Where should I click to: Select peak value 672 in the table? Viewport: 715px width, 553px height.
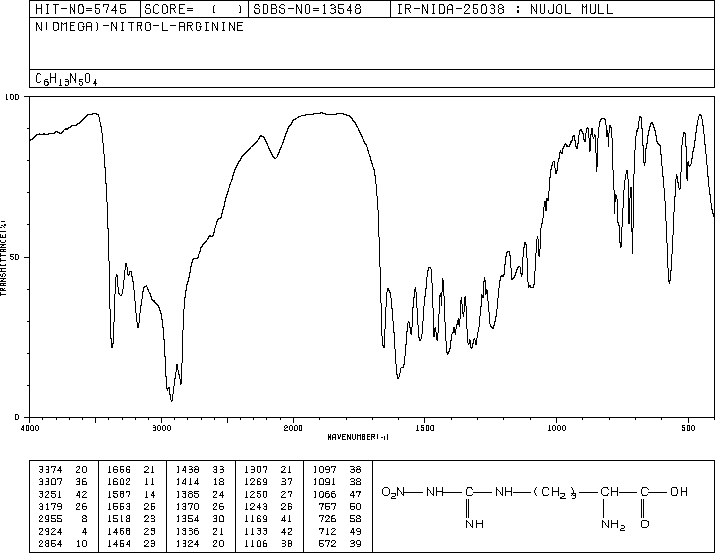327,543
